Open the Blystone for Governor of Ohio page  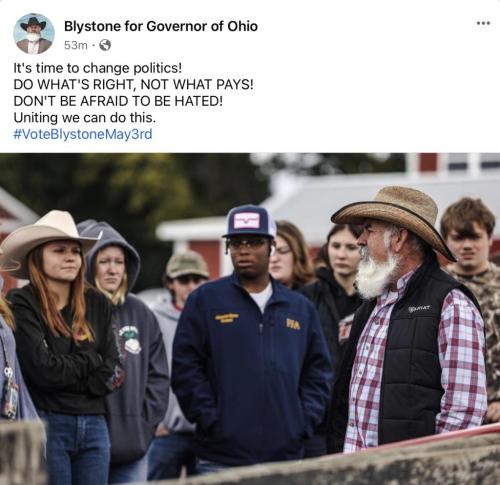(161, 26)
